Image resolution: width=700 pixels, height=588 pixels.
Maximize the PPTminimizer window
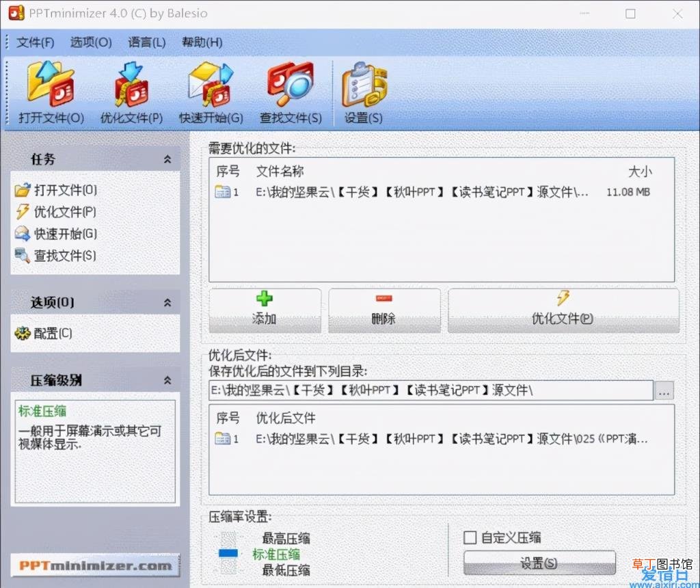coord(630,14)
